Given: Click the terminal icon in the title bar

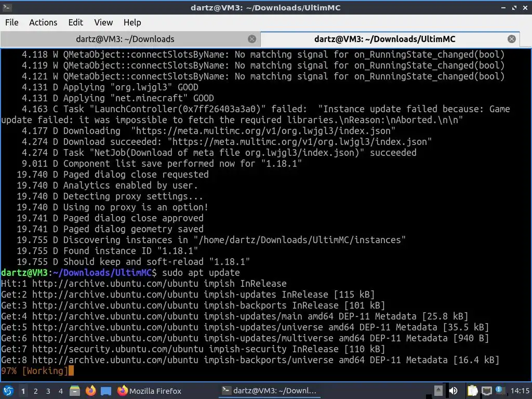Looking at the screenshot, I should 7,7.
